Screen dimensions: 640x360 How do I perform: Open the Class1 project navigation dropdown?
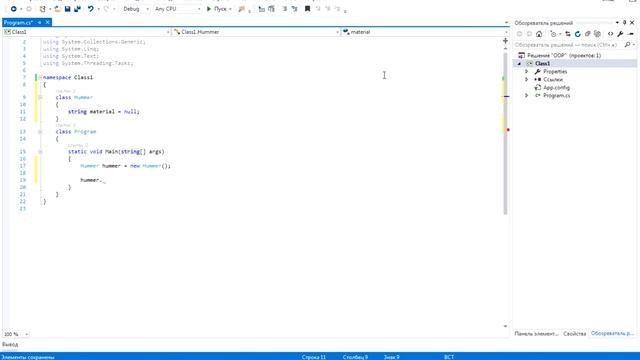87,32
